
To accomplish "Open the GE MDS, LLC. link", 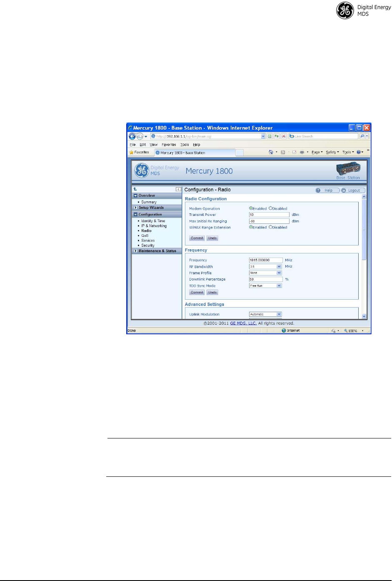I will coord(243,323).
